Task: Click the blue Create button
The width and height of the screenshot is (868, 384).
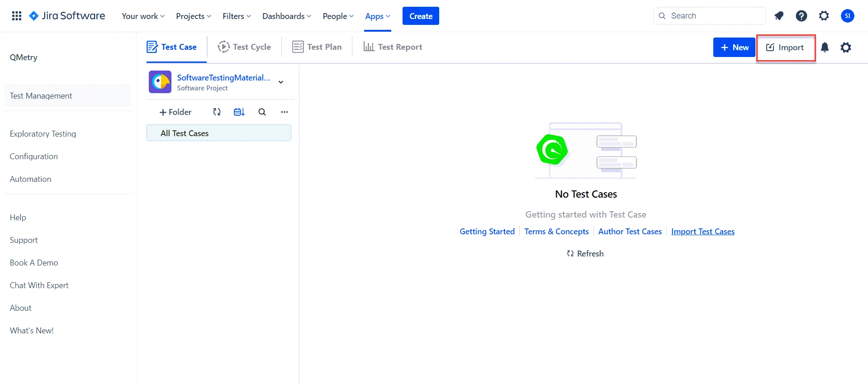Action: tap(421, 16)
